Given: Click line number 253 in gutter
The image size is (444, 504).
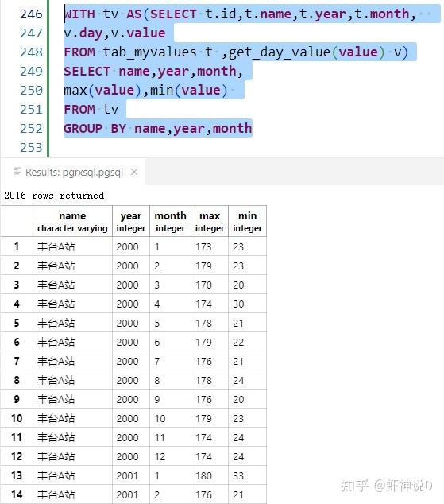Looking at the screenshot, I should (x=31, y=148).
